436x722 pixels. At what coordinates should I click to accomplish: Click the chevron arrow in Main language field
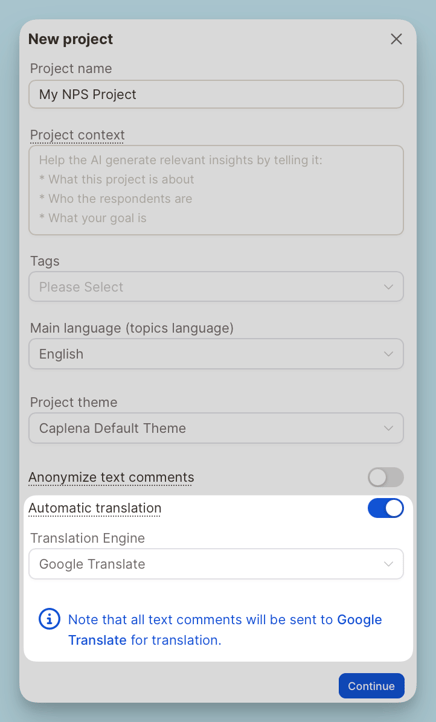pos(388,354)
